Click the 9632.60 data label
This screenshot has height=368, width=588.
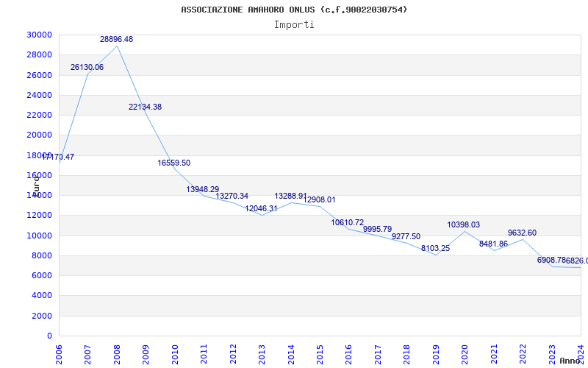(522, 233)
